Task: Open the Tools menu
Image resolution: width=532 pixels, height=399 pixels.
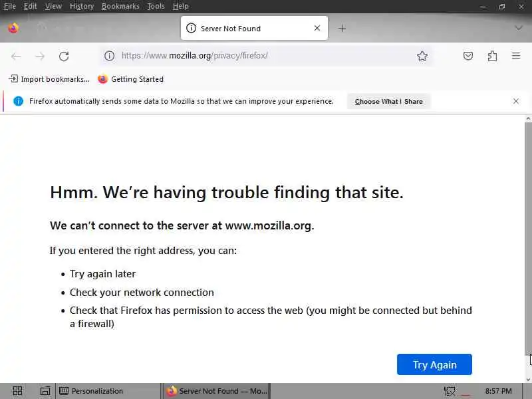Action: pos(156,6)
